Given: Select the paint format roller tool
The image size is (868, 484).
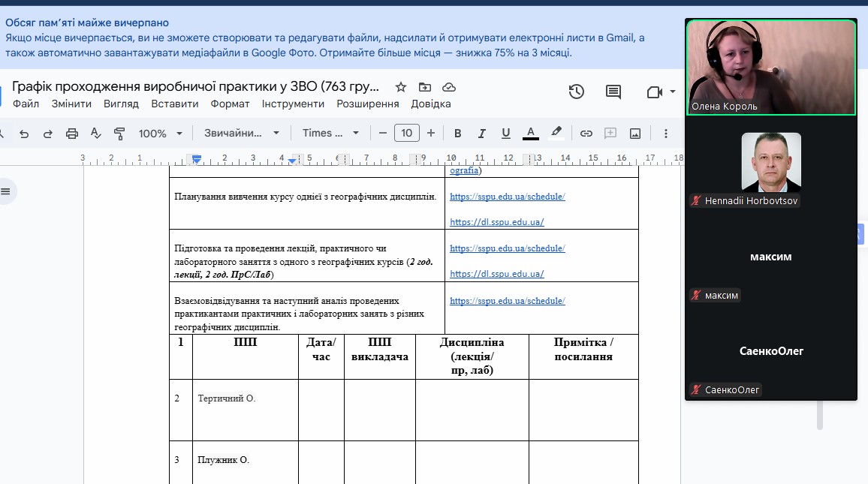Looking at the screenshot, I should coord(119,134).
